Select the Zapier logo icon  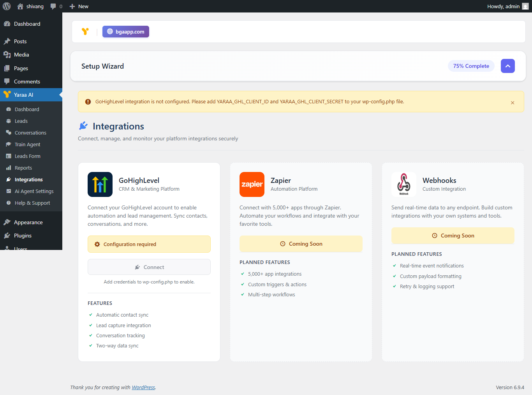[252, 184]
